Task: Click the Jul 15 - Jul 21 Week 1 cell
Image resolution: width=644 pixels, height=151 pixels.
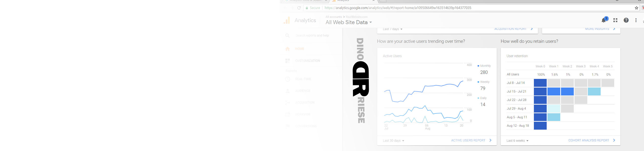Action: pyautogui.click(x=554, y=92)
